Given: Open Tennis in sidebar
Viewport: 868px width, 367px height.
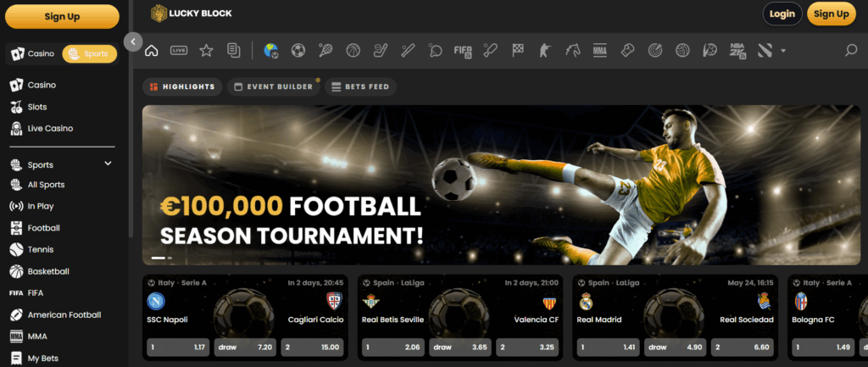Looking at the screenshot, I should coord(32,250).
